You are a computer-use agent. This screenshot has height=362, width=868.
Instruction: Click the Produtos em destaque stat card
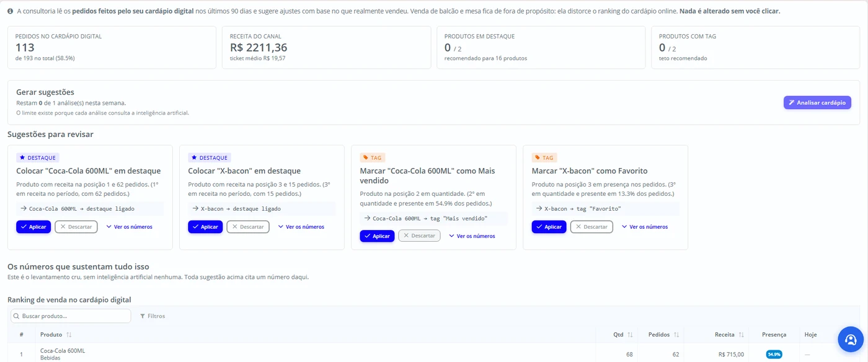coord(541,47)
